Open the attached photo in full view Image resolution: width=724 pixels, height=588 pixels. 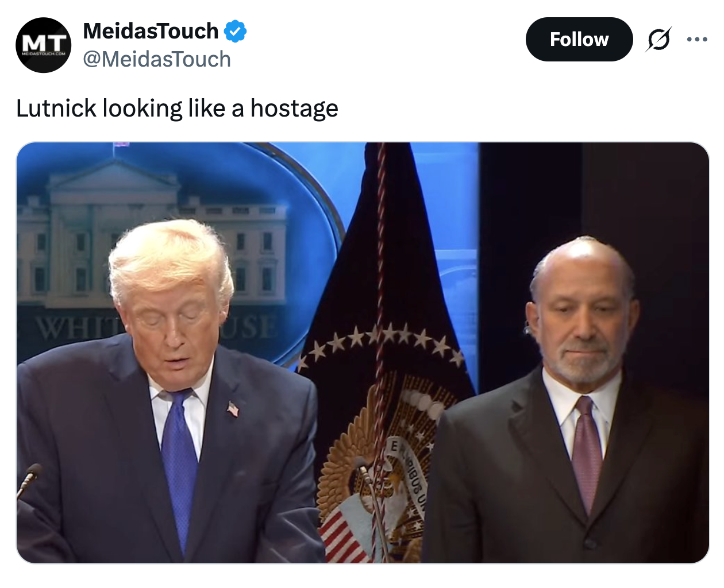[x=363, y=353]
